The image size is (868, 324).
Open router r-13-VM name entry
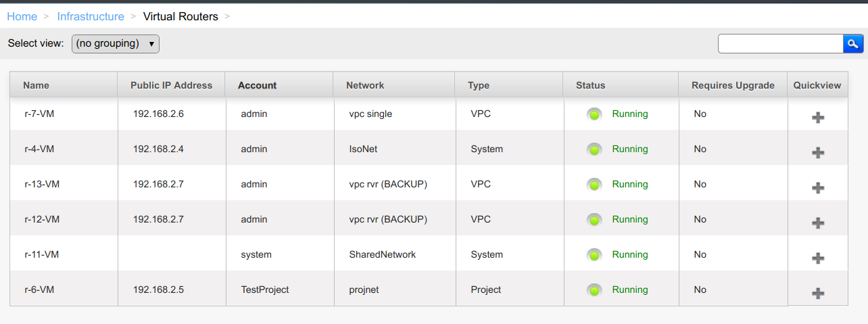point(42,184)
